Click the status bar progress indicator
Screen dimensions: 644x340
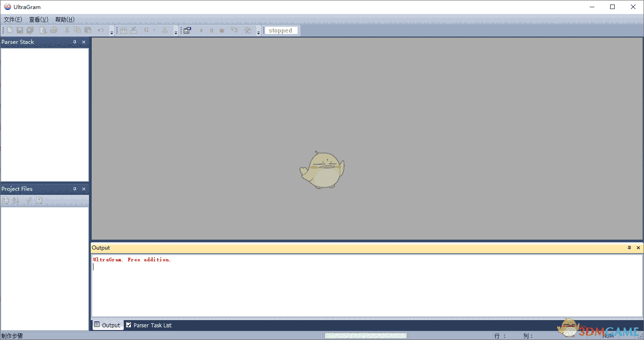tap(366, 335)
